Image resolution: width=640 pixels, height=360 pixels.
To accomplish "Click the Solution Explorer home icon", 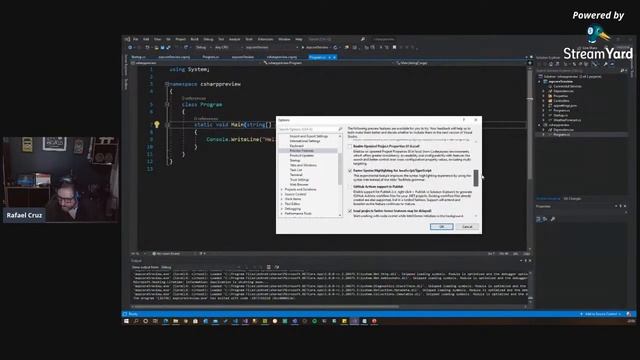I will pyautogui.click(x=551, y=64).
